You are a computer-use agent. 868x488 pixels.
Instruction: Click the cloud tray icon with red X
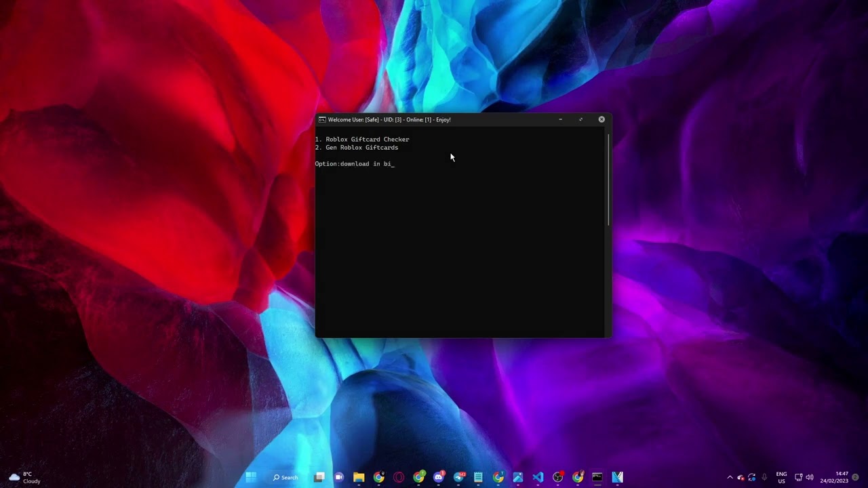(x=741, y=477)
